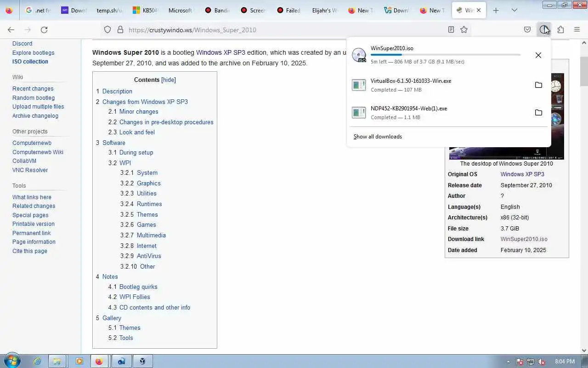This screenshot has height=368, width=588.
Task: Open Windows Media Player taskbar icon
Action: point(79,361)
